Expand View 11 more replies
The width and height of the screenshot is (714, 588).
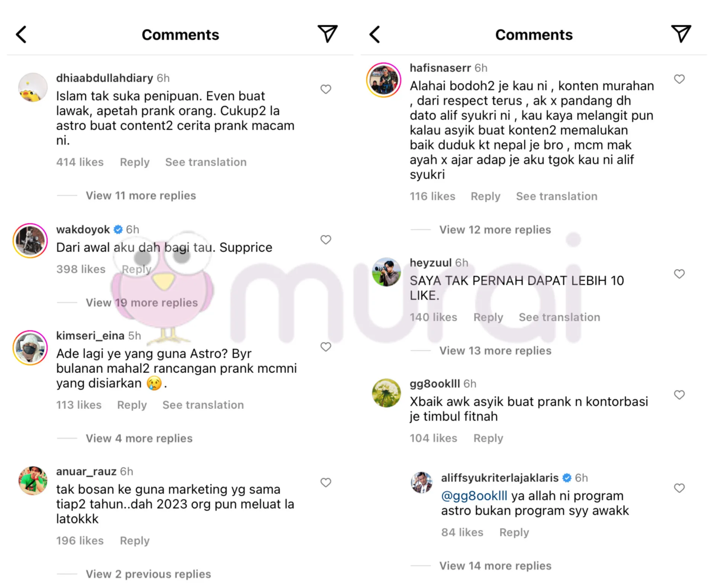click(141, 196)
